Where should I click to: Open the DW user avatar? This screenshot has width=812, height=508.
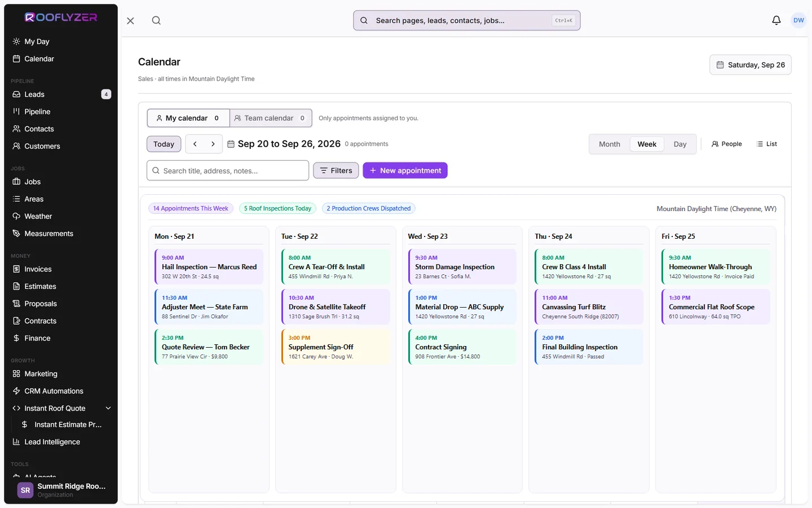(x=798, y=20)
